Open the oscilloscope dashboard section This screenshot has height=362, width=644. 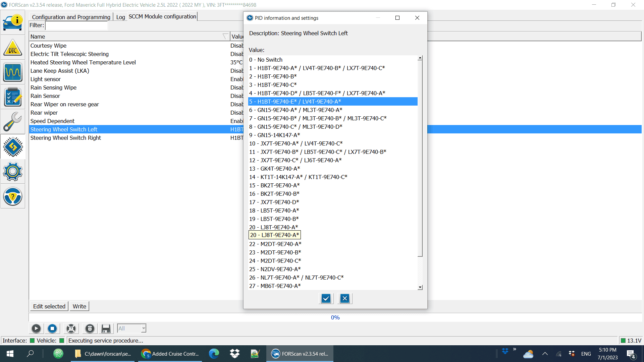(13, 72)
